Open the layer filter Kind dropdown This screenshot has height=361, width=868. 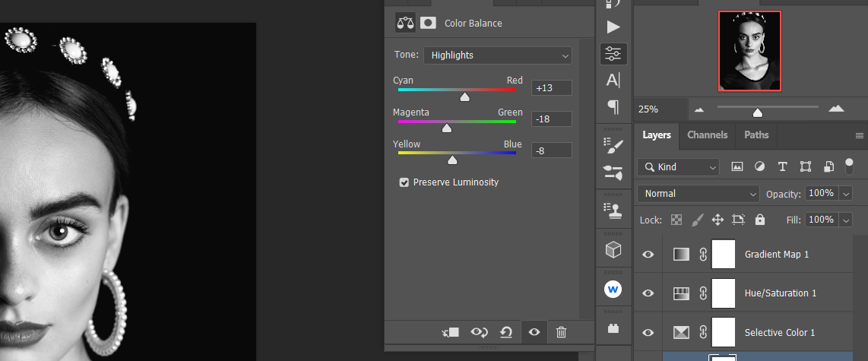678,167
